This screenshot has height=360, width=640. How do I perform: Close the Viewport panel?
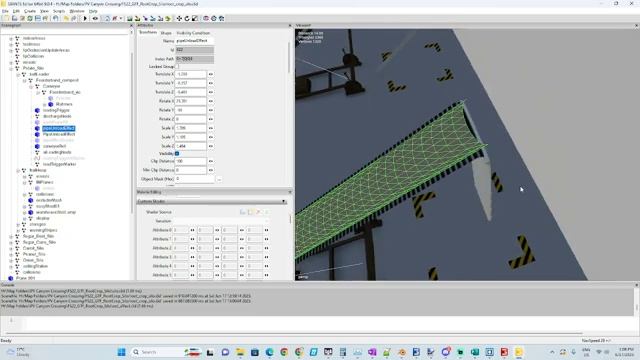click(636, 25)
